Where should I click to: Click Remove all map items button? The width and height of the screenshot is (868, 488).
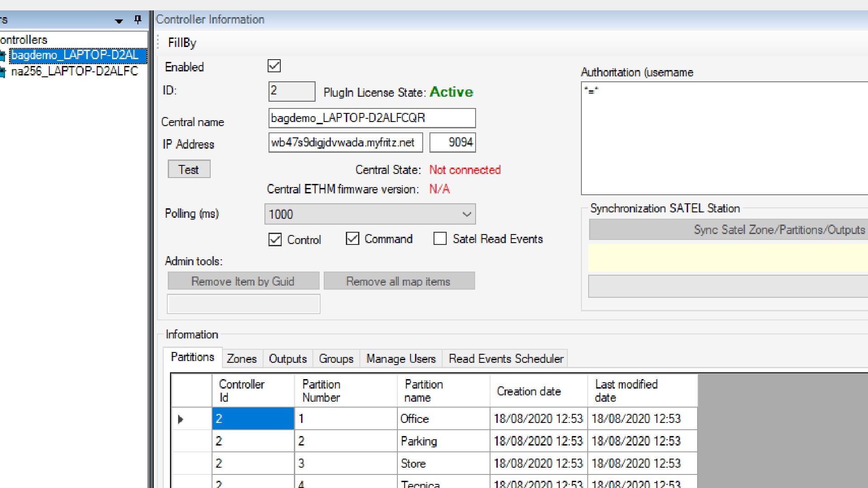(x=399, y=281)
